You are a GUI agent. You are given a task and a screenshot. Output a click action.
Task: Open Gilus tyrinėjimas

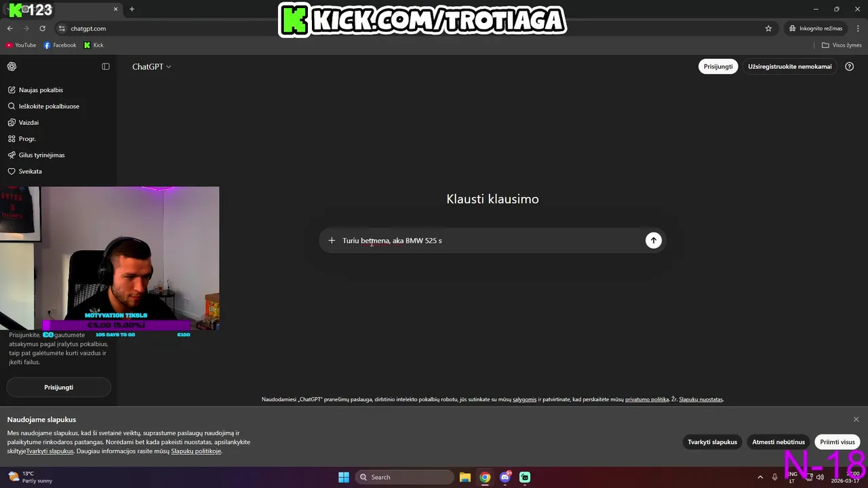click(58, 155)
